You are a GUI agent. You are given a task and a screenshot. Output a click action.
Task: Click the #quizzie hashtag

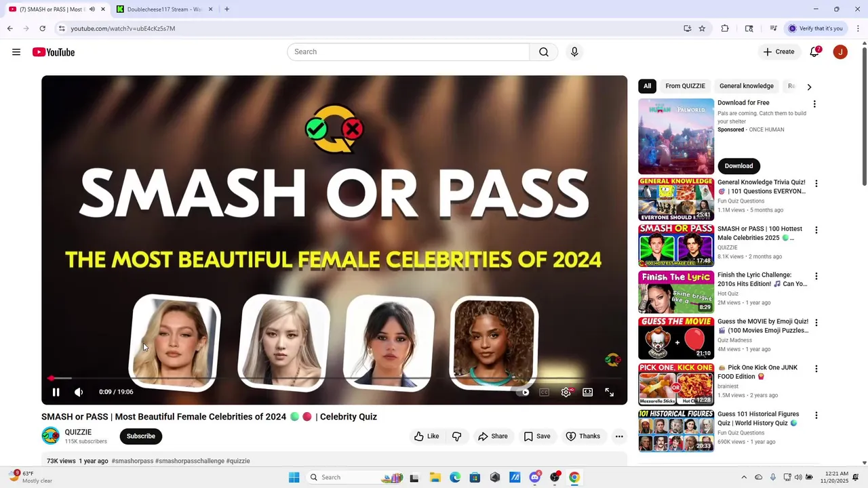[x=238, y=461]
